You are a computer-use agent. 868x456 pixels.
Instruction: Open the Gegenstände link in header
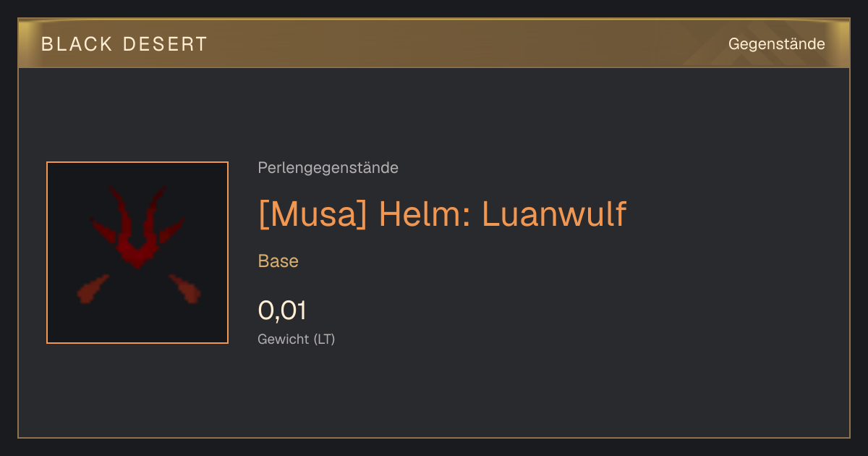[776, 44]
